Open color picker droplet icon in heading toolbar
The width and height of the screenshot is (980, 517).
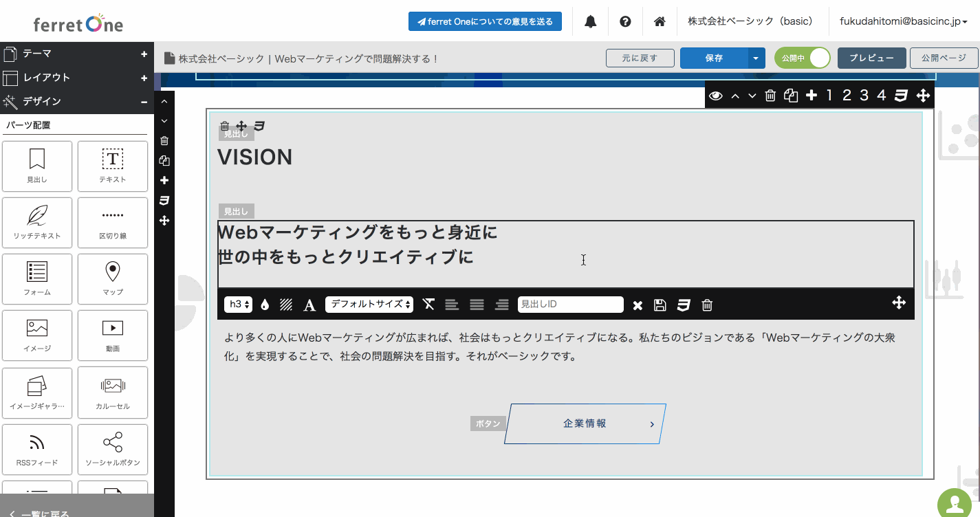point(265,305)
